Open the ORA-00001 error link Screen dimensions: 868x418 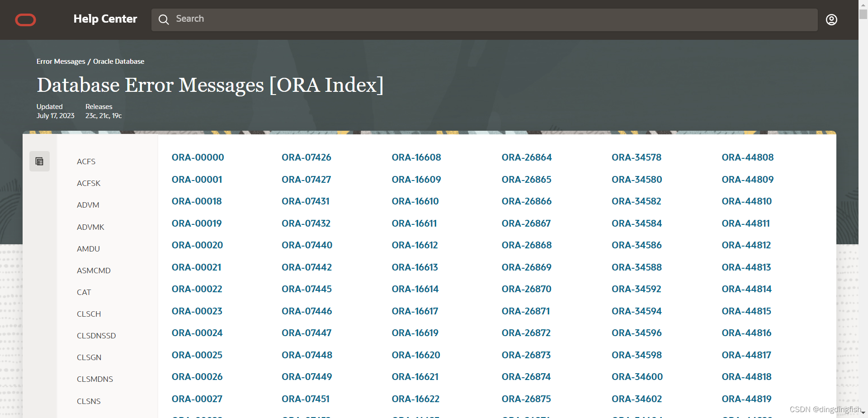tap(197, 180)
